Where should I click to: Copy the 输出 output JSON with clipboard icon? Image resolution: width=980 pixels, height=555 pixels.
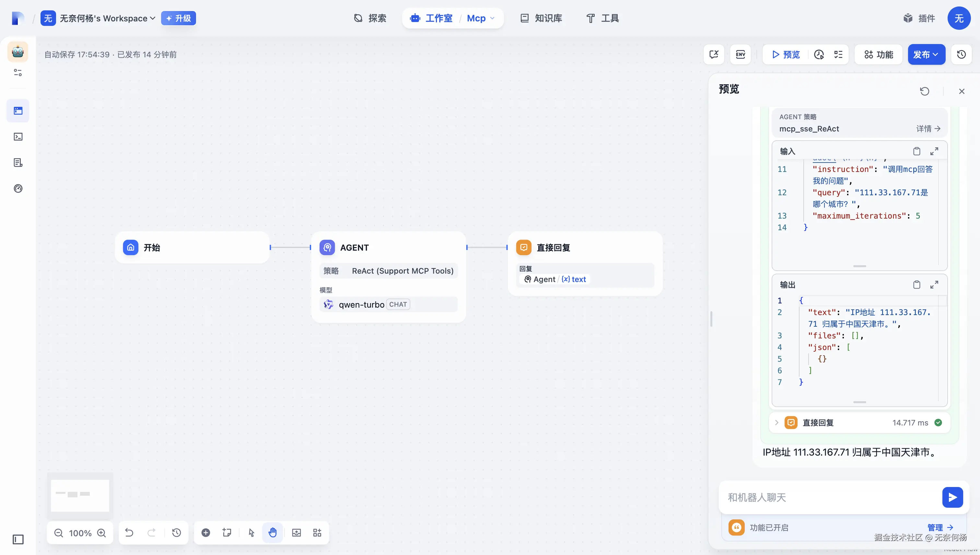pos(916,285)
